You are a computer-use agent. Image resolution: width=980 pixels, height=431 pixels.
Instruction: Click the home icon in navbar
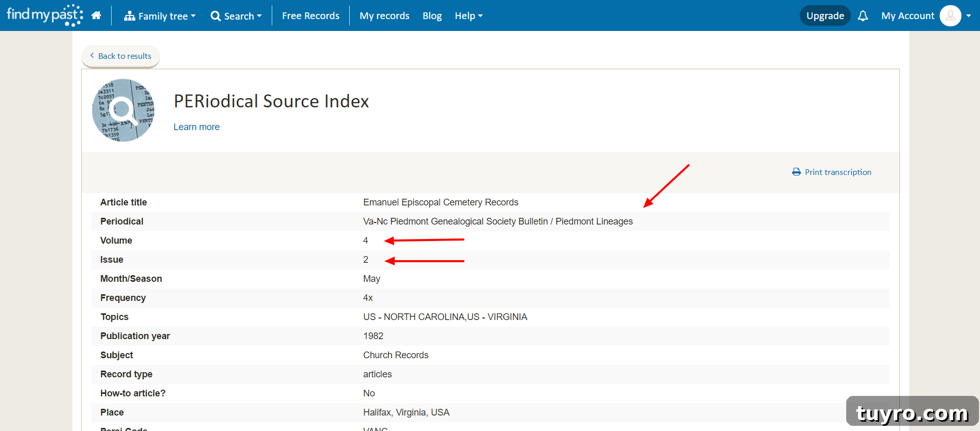pos(96,15)
